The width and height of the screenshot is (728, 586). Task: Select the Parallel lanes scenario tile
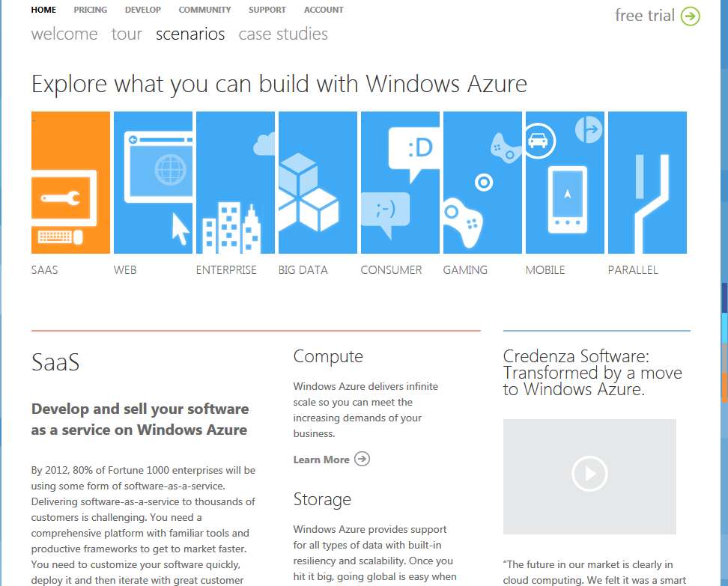pyautogui.click(x=647, y=183)
